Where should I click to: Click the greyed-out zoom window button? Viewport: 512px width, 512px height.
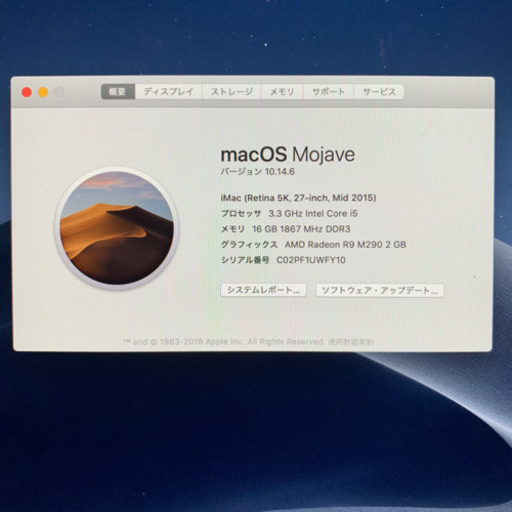[59, 92]
